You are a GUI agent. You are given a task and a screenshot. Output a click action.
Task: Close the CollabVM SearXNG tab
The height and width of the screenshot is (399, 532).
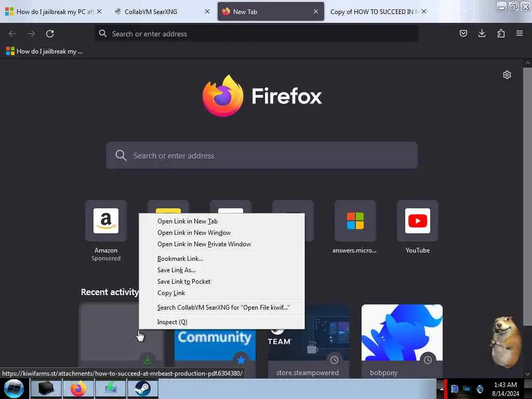(207, 11)
